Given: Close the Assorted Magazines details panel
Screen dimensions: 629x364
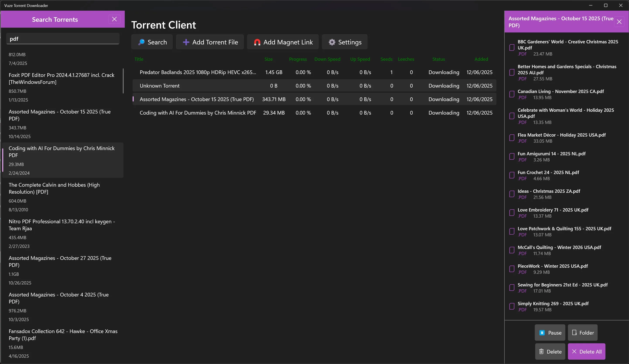Looking at the screenshot, I should 619,22.
